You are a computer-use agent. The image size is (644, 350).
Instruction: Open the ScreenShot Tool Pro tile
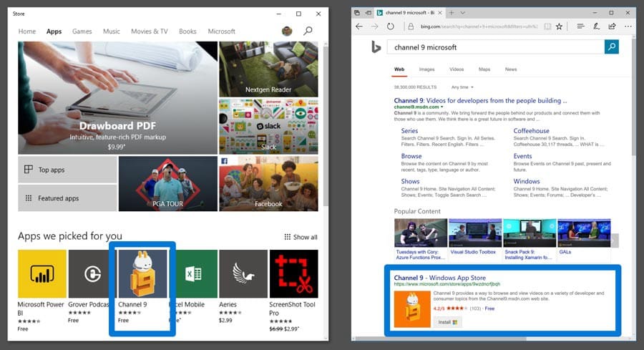click(x=293, y=273)
